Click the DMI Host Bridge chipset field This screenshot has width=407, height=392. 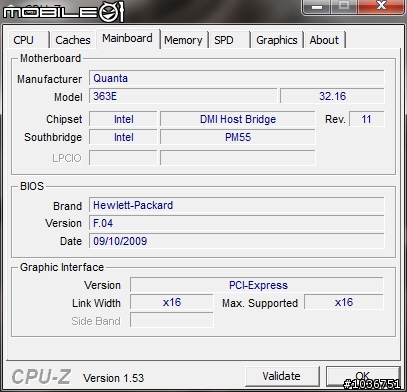(x=238, y=119)
